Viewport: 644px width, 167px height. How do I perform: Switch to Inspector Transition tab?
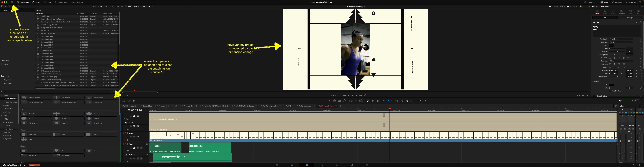click(621, 12)
